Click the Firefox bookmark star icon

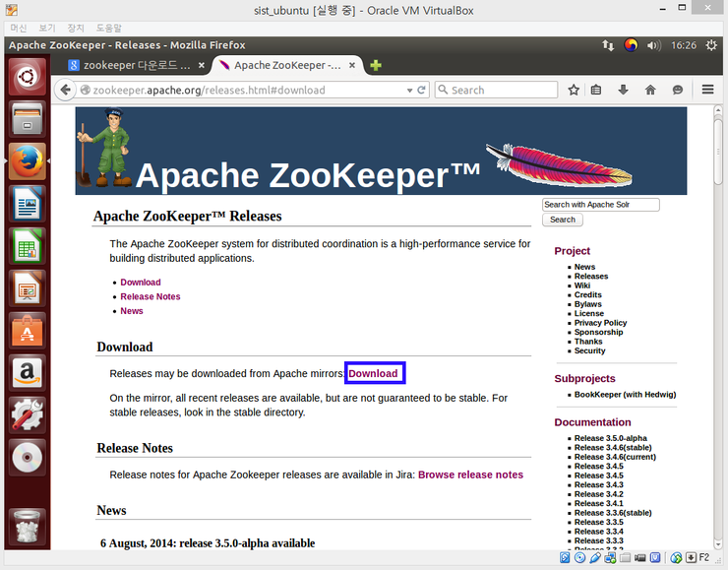[574, 90]
